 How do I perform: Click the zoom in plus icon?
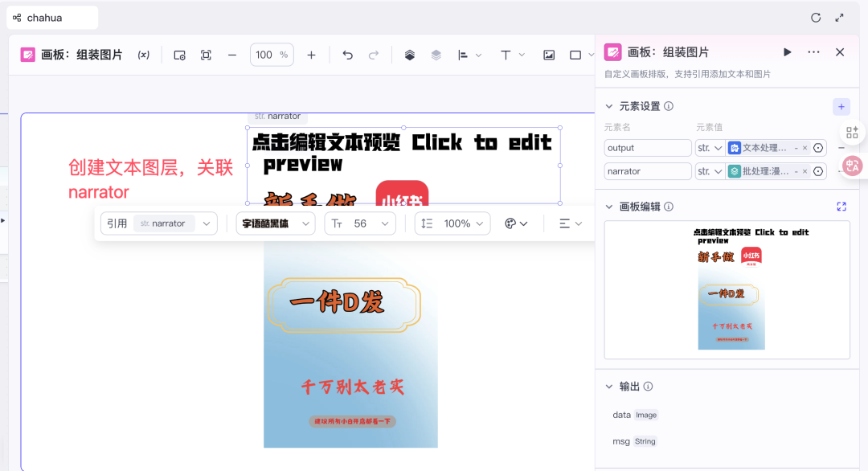click(311, 55)
